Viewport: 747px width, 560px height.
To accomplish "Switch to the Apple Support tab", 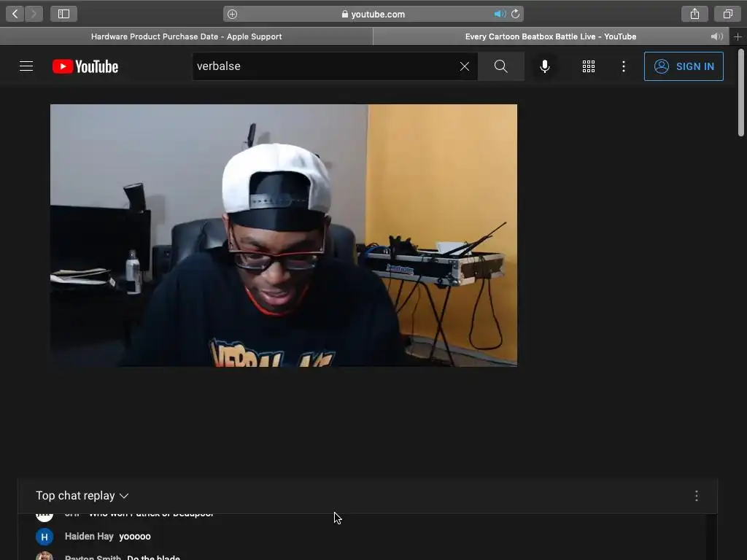I will click(x=186, y=36).
